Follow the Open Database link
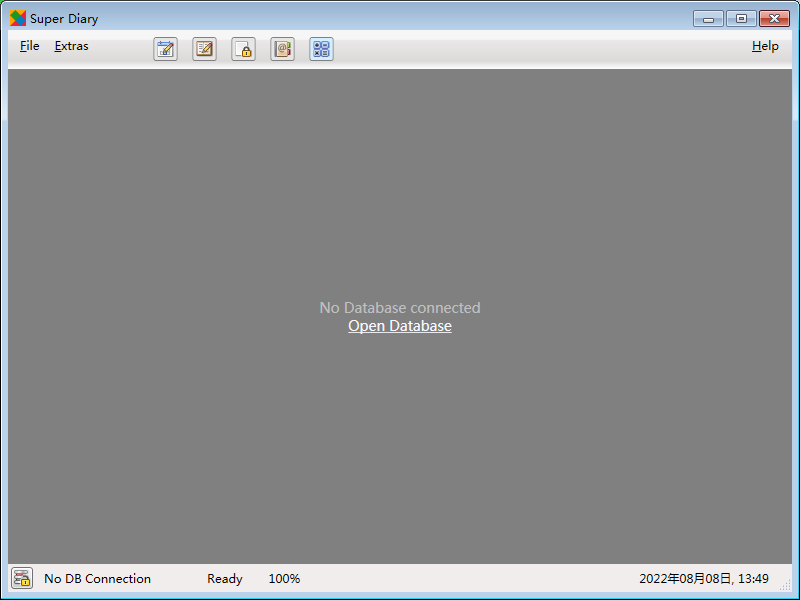 pyautogui.click(x=400, y=326)
